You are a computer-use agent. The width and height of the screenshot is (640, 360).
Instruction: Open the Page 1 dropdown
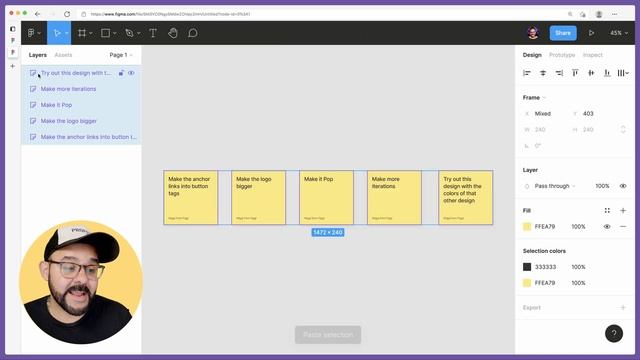click(x=121, y=55)
